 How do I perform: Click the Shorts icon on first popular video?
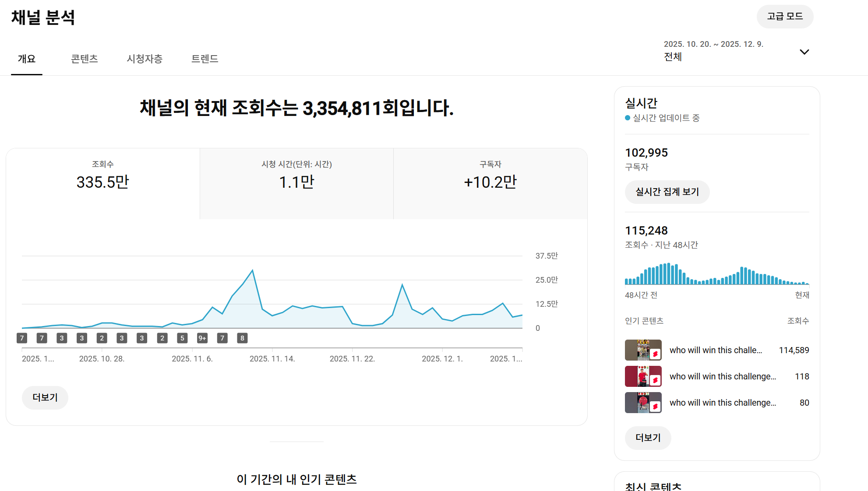[x=655, y=354]
